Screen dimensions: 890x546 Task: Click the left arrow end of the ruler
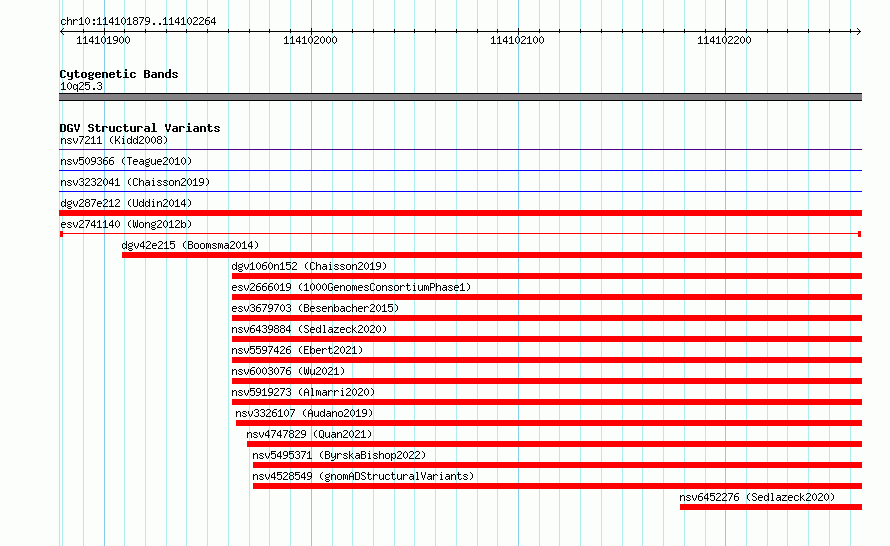pyautogui.click(x=62, y=32)
